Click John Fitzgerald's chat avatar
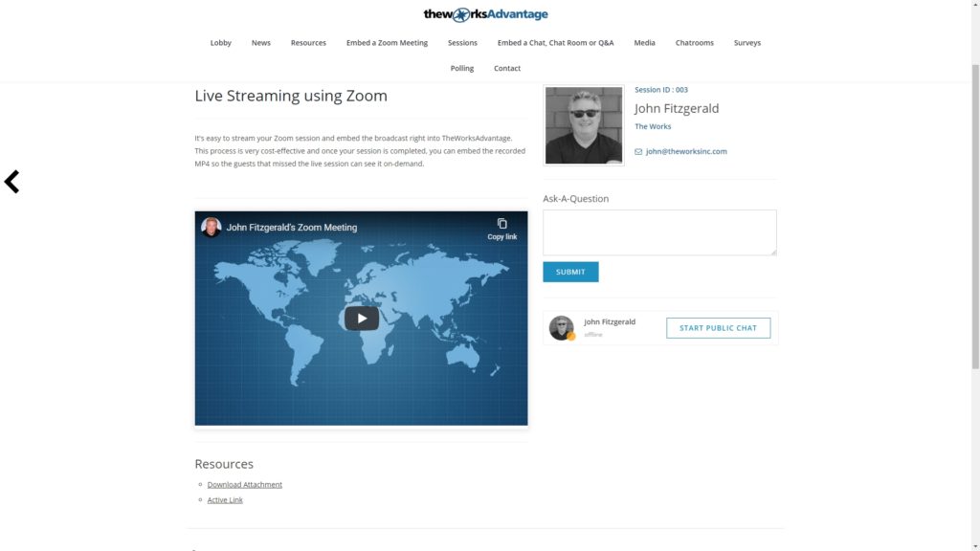The height and width of the screenshot is (551, 980). pyautogui.click(x=561, y=328)
